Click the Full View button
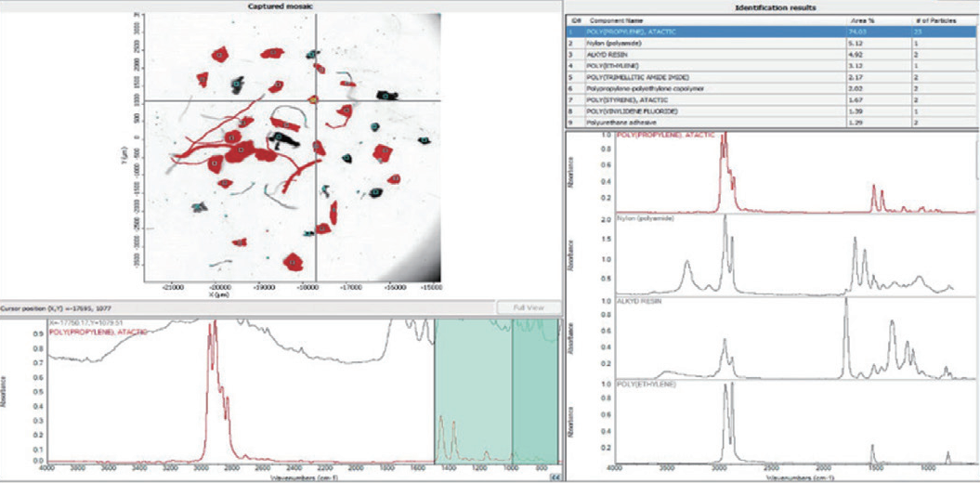Image resolution: width=980 pixels, height=483 pixels. 529,307
